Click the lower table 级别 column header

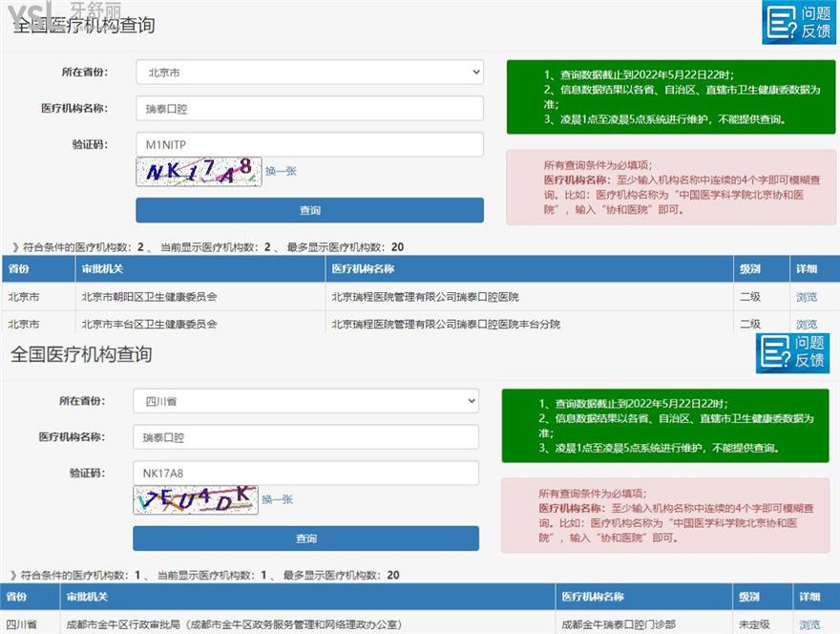click(762, 597)
